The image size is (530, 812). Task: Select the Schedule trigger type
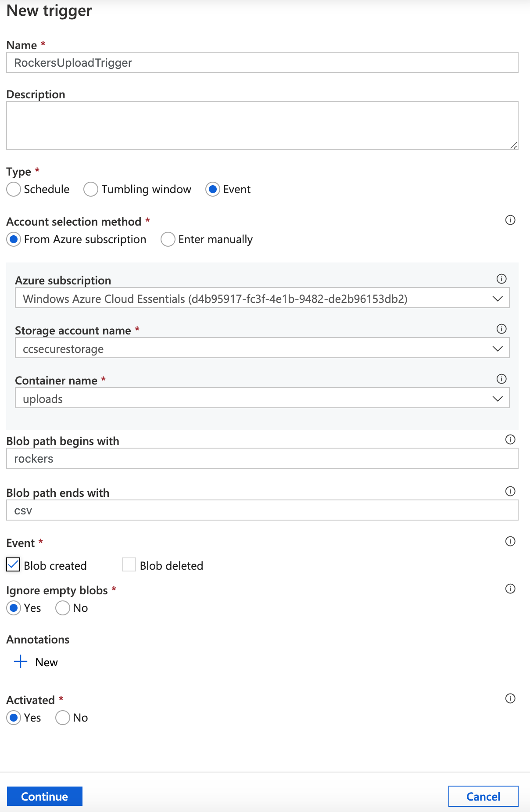click(14, 189)
